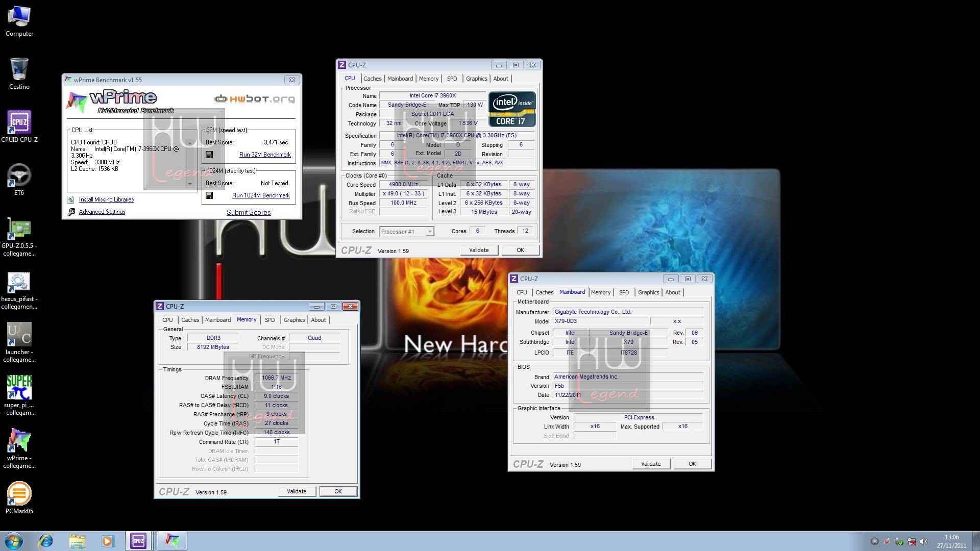
Task: Open the Advanced Settings link
Action: [x=102, y=212]
